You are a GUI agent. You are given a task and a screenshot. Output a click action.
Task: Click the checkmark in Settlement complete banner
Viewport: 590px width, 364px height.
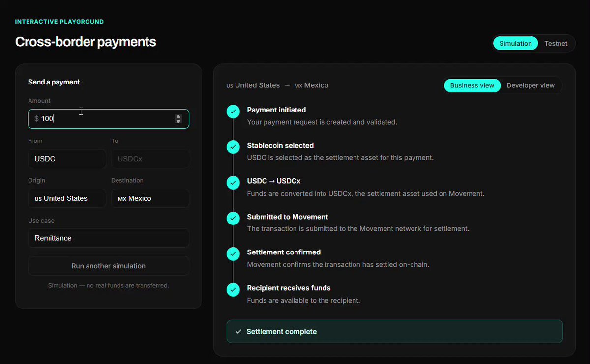[238, 332]
